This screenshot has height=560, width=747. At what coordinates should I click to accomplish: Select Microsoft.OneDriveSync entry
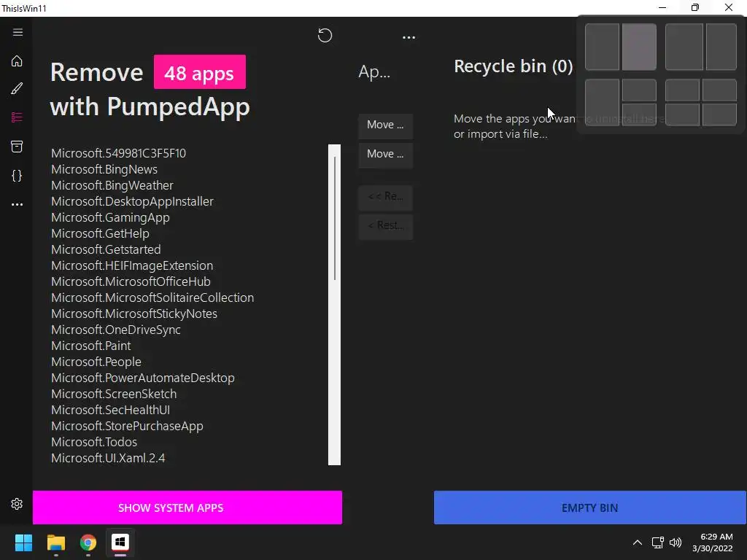[x=116, y=330]
